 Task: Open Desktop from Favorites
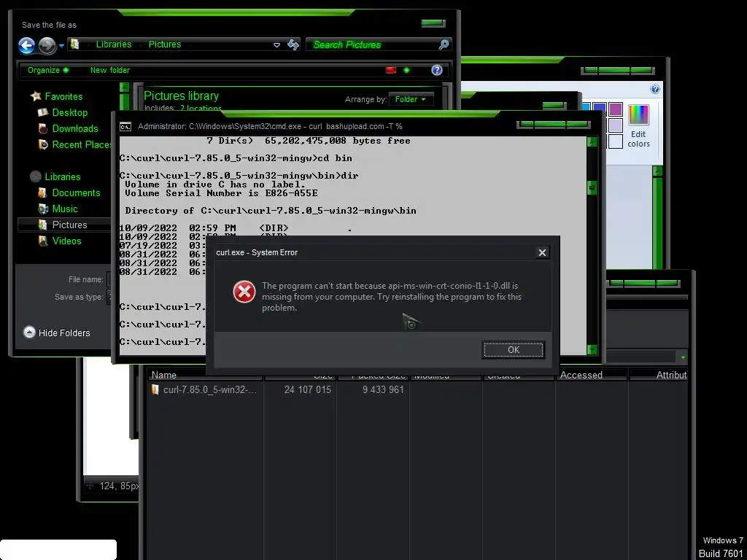pyautogui.click(x=69, y=112)
